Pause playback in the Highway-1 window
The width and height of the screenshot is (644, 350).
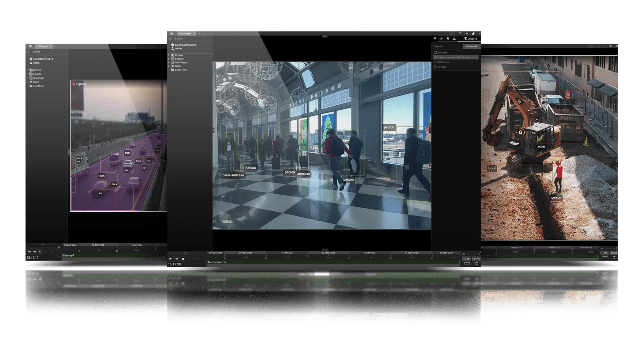tap(40, 252)
